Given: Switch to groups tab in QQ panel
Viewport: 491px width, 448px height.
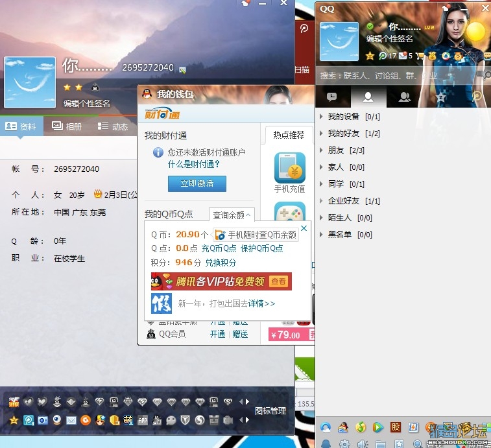Looking at the screenshot, I should coord(405,97).
